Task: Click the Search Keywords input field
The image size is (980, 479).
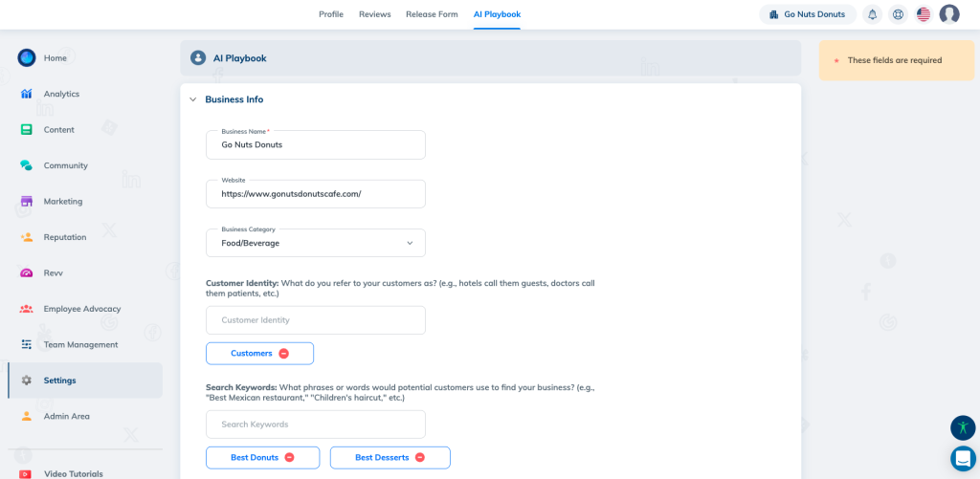Action: (315, 425)
